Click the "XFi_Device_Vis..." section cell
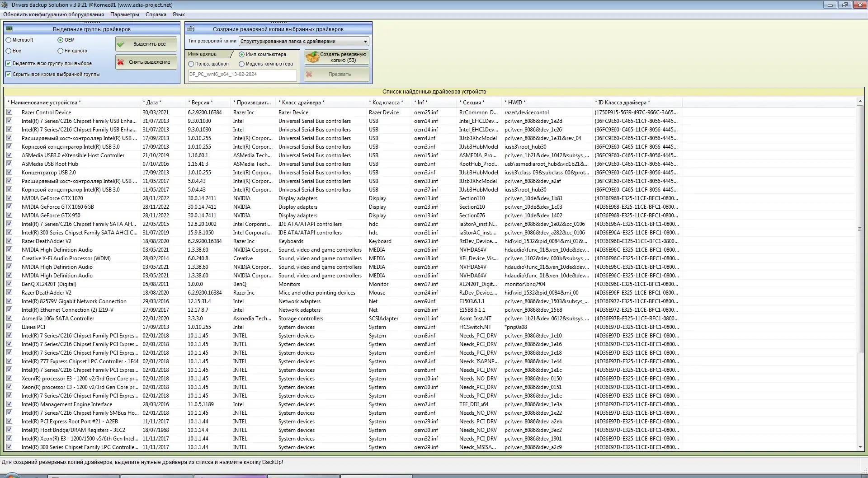The height and width of the screenshot is (478, 868). 478,258
